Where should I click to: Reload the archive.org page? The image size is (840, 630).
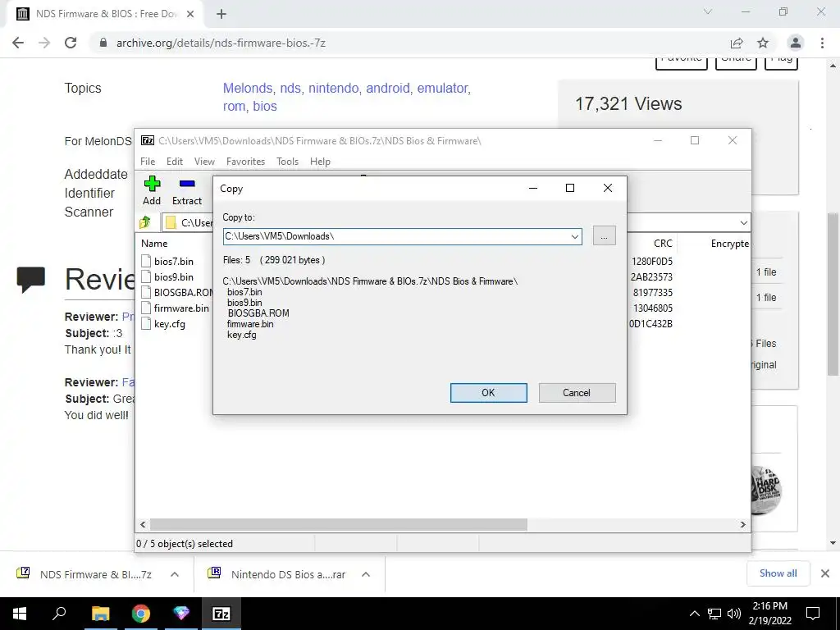point(71,43)
